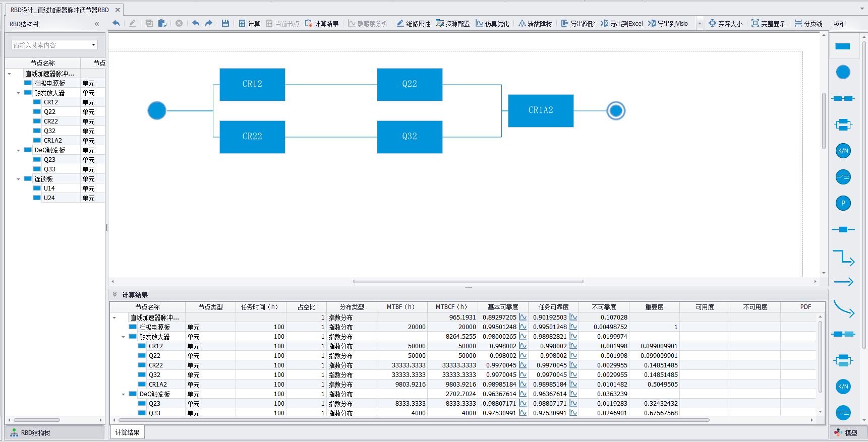Close the RBD设计 document tab
Viewport: 868px width, 442px height.
click(x=118, y=10)
